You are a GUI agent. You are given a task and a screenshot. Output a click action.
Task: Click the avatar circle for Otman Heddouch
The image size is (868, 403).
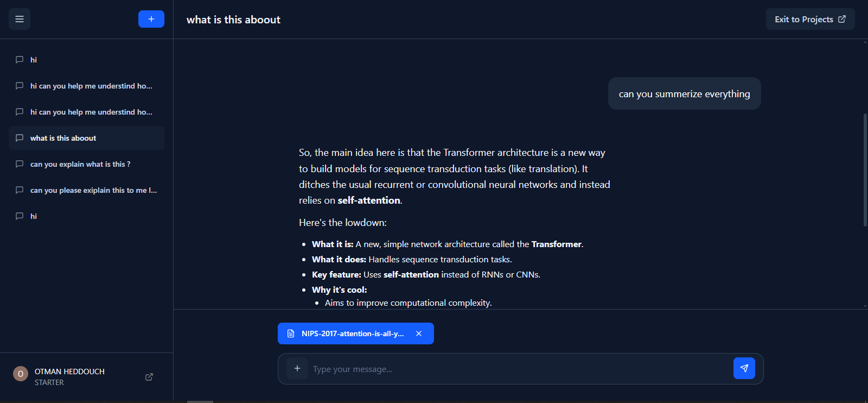click(x=21, y=374)
